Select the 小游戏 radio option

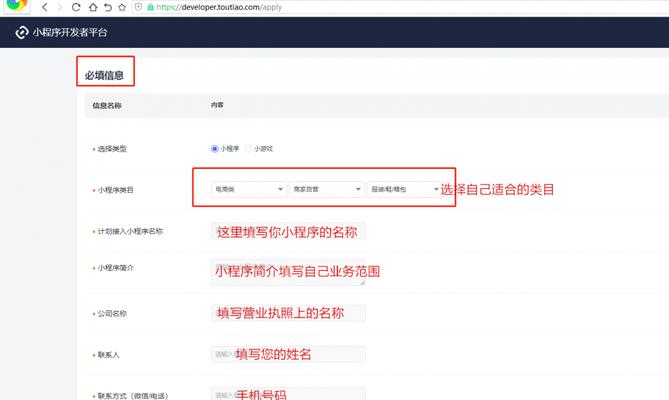248,149
